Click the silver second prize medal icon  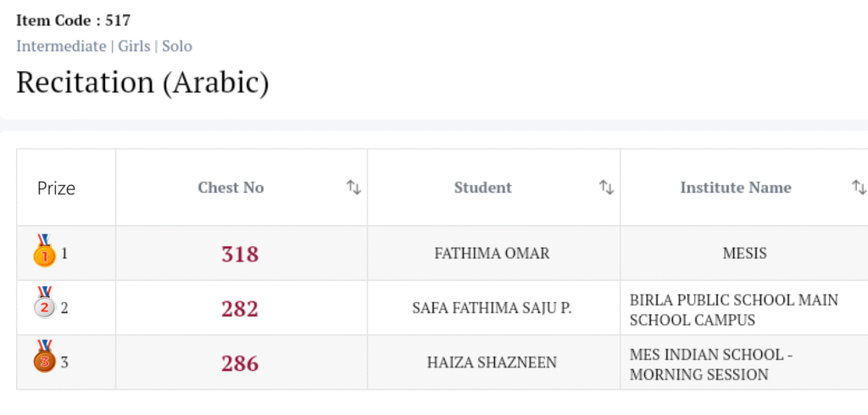click(44, 306)
